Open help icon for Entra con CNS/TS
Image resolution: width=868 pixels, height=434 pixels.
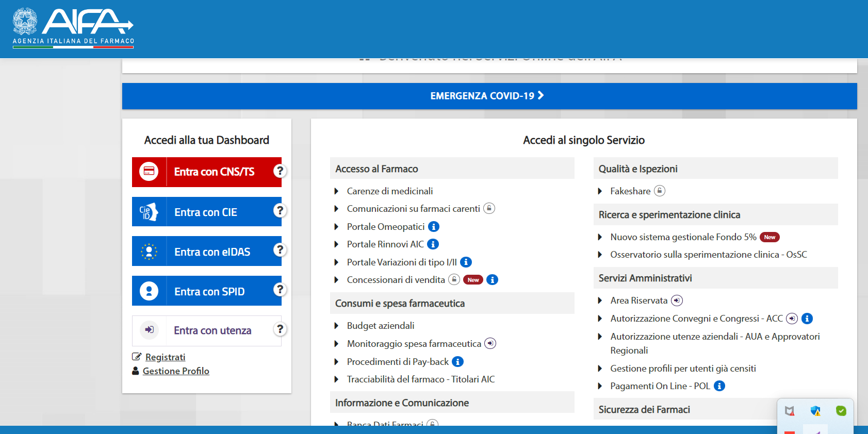click(x=280, y=171)
